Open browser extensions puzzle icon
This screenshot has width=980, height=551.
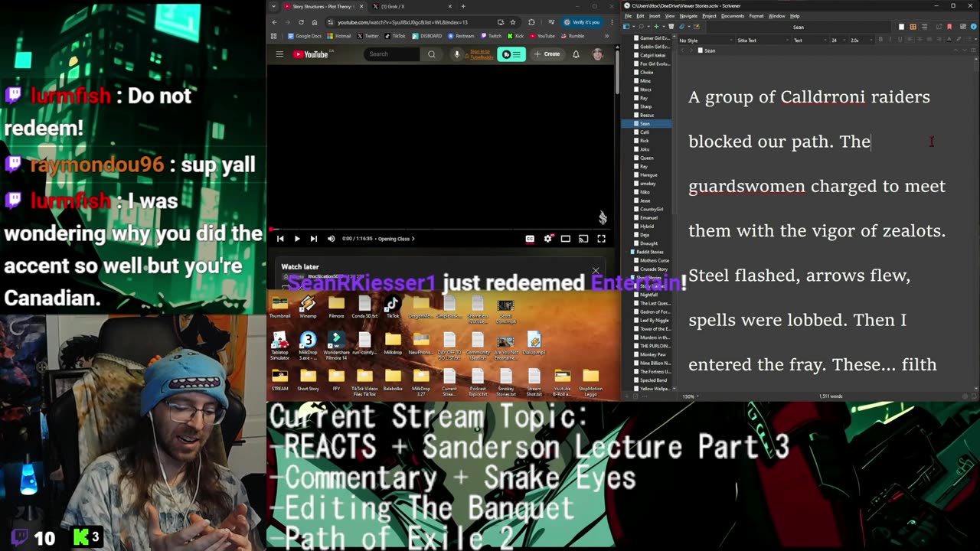tap(531, 22)
